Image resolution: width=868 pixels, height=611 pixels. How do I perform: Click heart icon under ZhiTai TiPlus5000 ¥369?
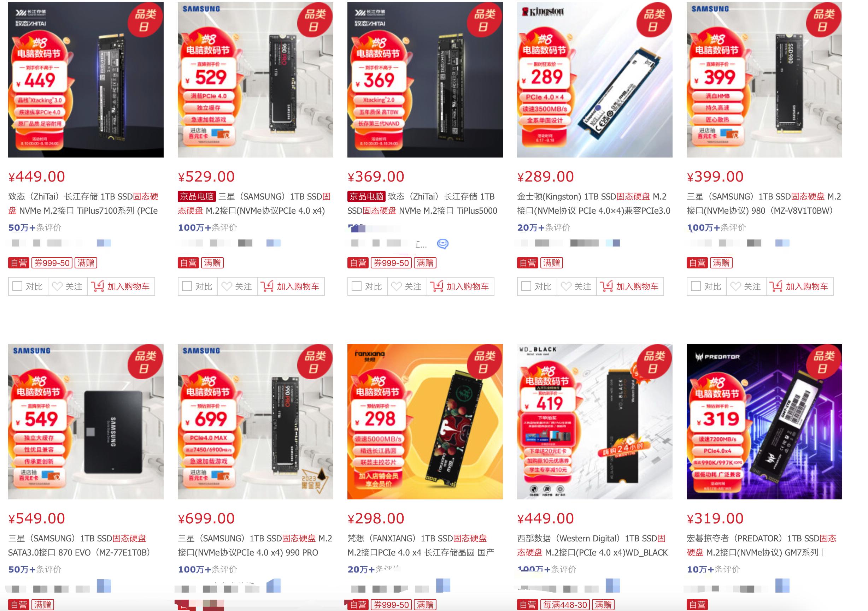coord(396,286)
